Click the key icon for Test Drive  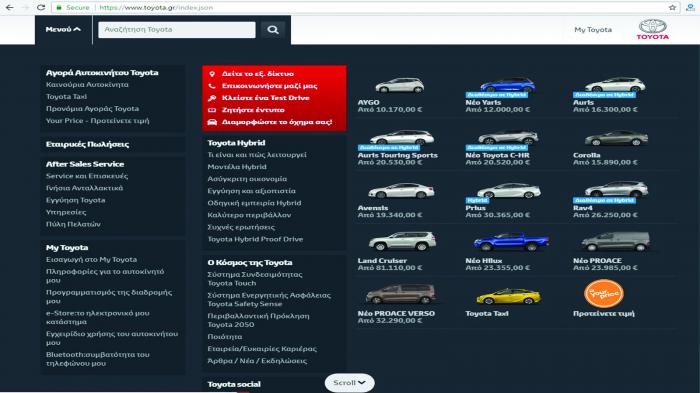point(212,98)
